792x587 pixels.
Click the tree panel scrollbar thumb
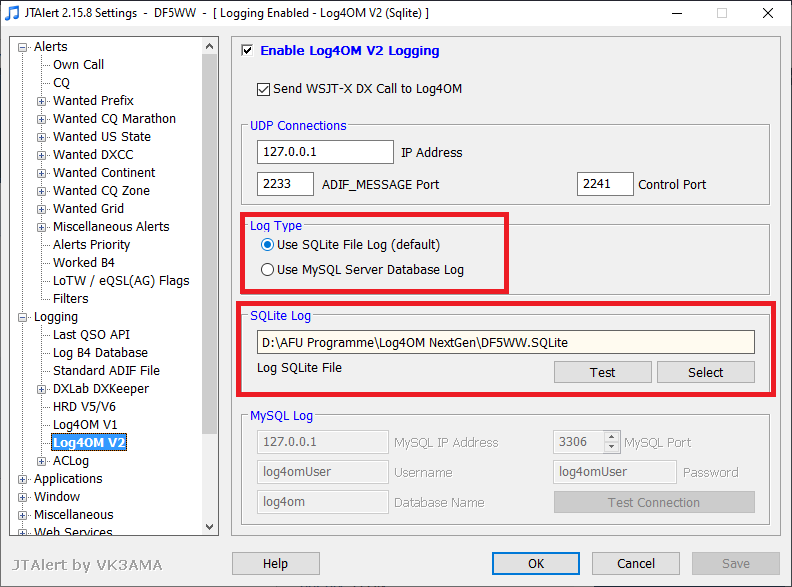pyautogui.click(x=210, y=244)
